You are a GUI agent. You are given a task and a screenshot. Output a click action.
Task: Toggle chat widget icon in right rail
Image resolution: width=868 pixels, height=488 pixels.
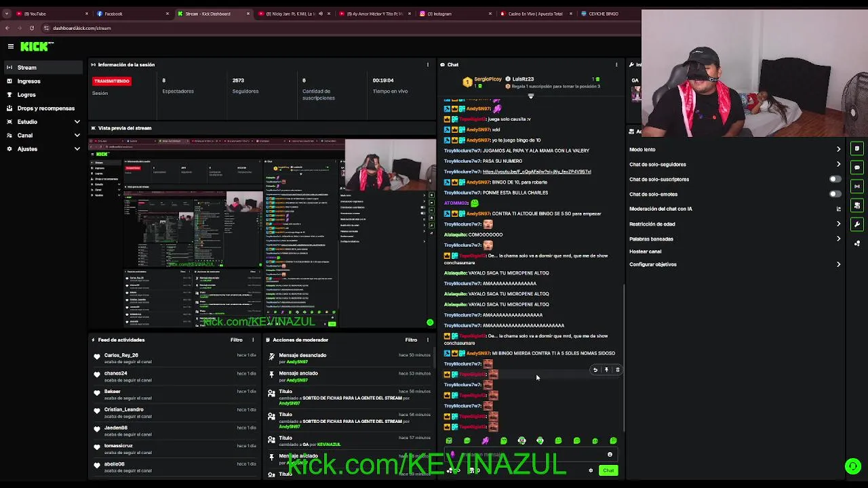click(x=857, y=167)
